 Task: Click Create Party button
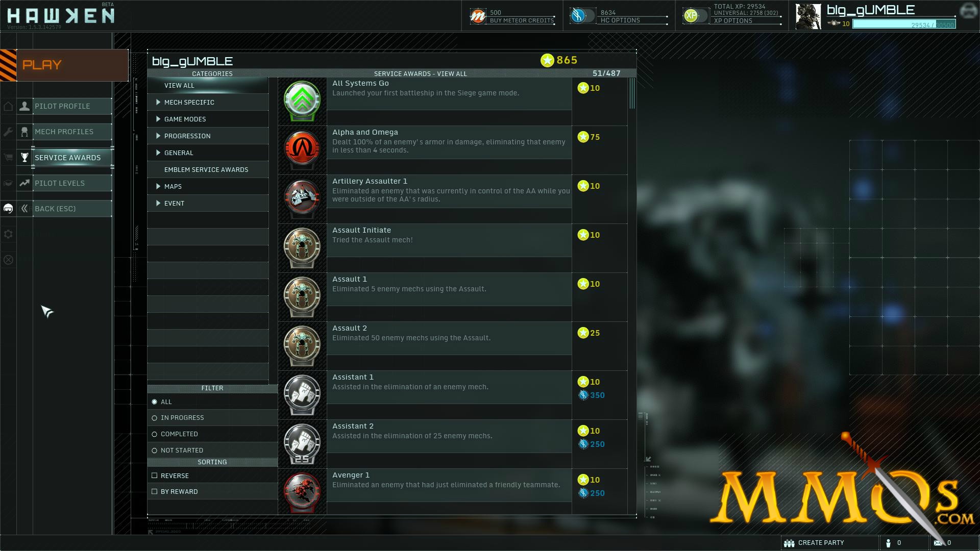click(829, 543)
